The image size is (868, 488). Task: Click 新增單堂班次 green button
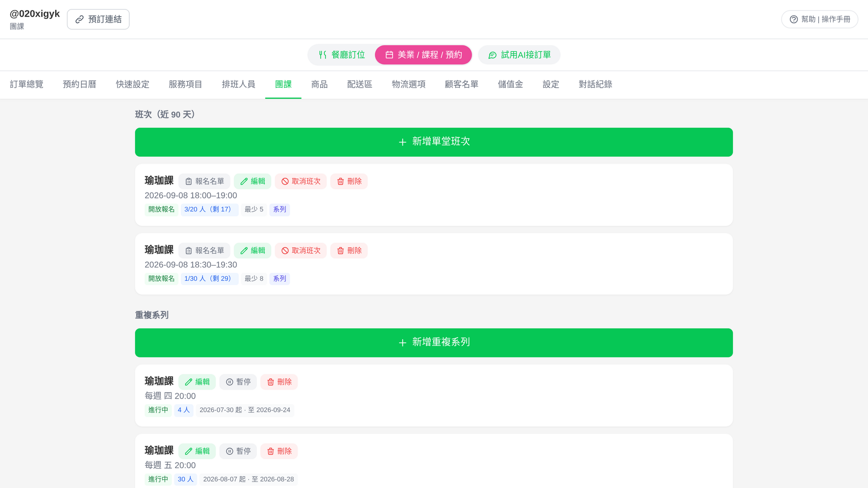coord(434,142)
